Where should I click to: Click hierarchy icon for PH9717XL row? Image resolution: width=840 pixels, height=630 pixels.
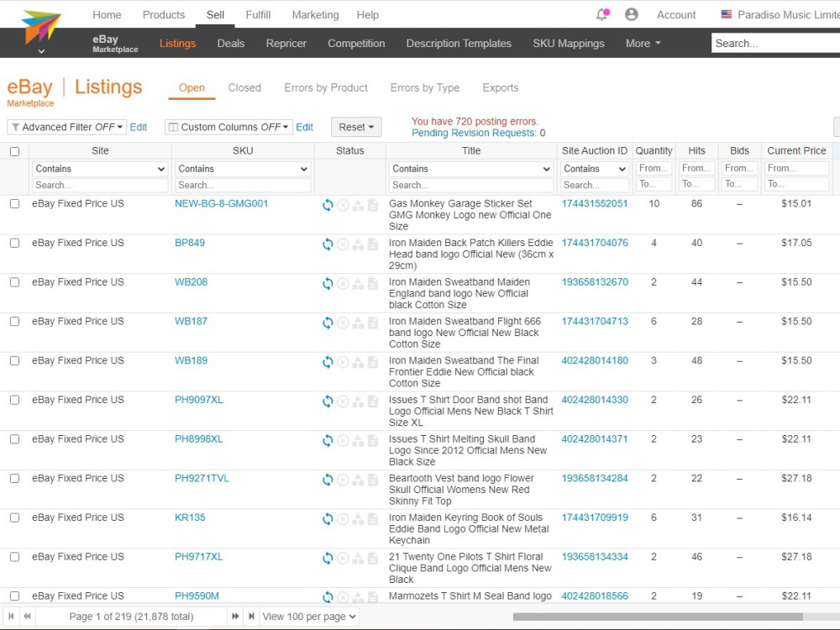(358, 558)
